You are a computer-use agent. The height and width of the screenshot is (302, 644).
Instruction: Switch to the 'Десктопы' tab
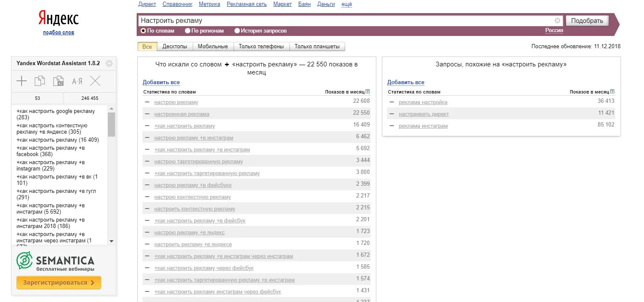point(175,47)
